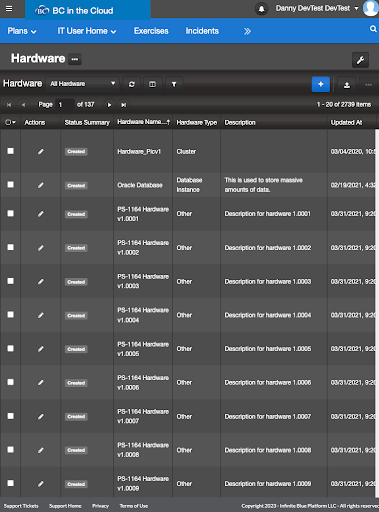The image size is (379, 512).
Task: Open Danny DevTest user dropdown
Action: click(317, 8)
